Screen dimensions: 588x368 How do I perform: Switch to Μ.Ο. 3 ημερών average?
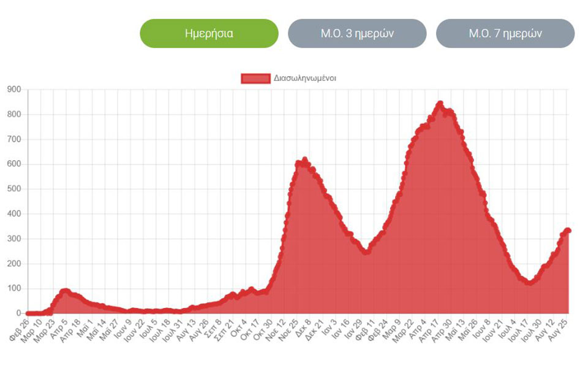point(357,33)
